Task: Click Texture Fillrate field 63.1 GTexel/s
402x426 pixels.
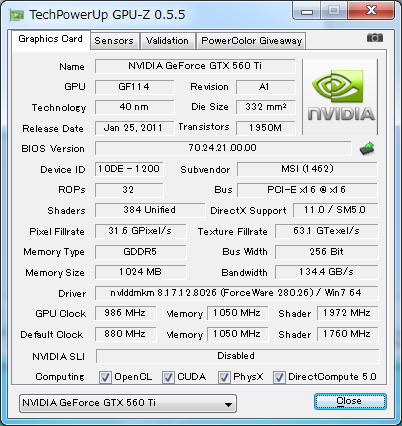Action: pos(327,231)
